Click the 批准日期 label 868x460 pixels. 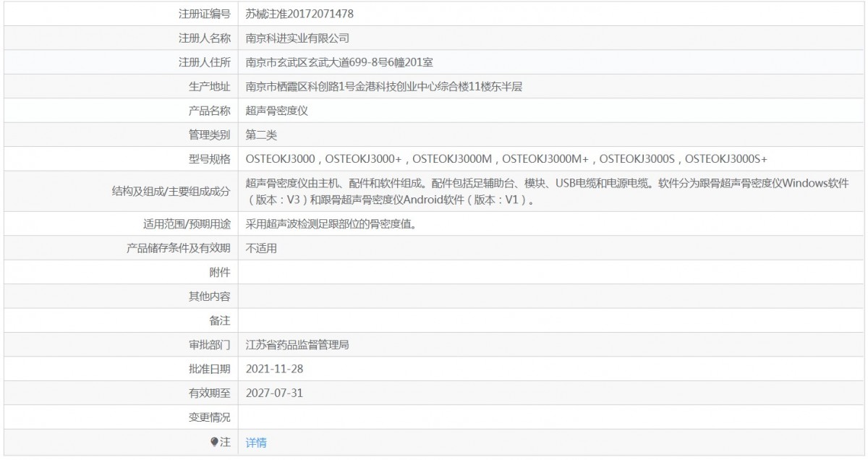[210, 369]
